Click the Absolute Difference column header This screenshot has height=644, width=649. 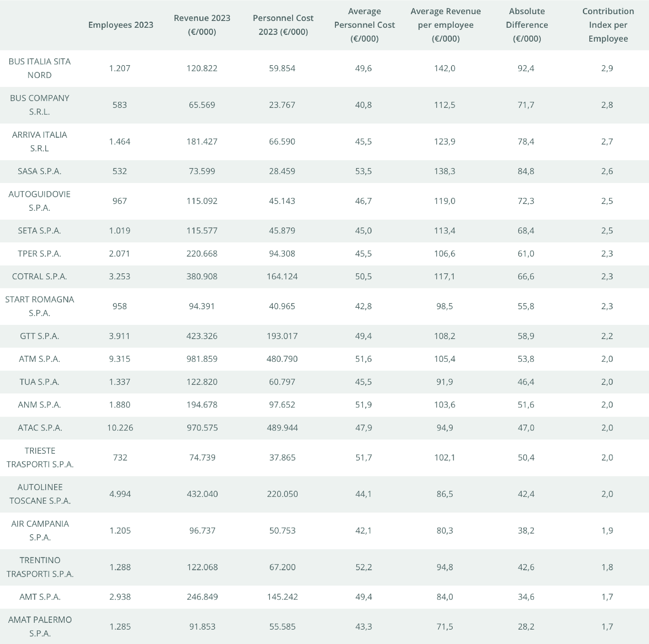click(x=527, y=25)
